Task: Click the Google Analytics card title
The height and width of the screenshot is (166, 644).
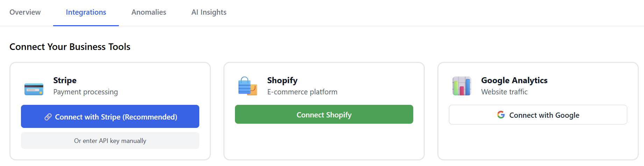Action: [x=514, y=80]
